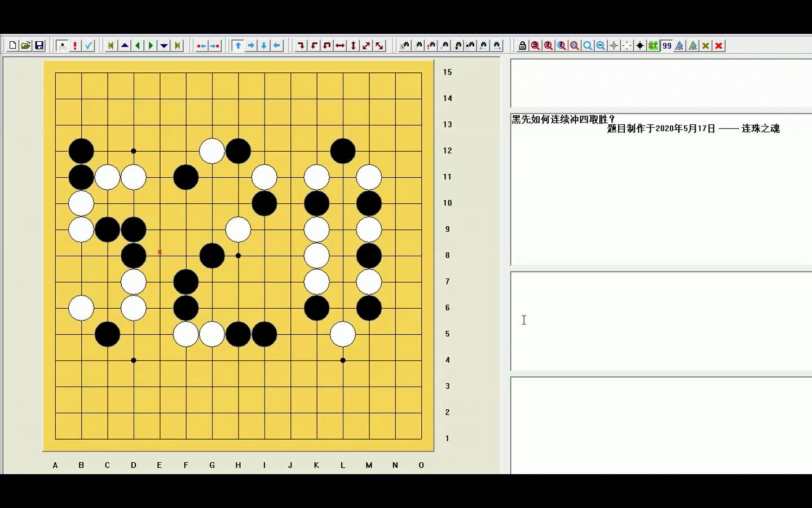Image resolution: width=812 pixels, height=508 pixels.
Task: Click the dark blue up triangle icon
Action: [x=125, y=46]
